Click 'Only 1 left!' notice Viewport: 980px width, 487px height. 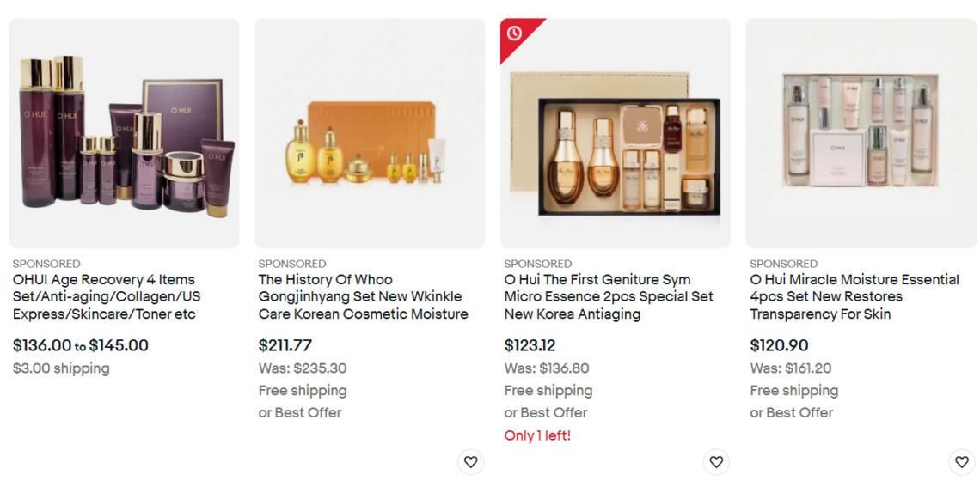[x=537, y=435]
